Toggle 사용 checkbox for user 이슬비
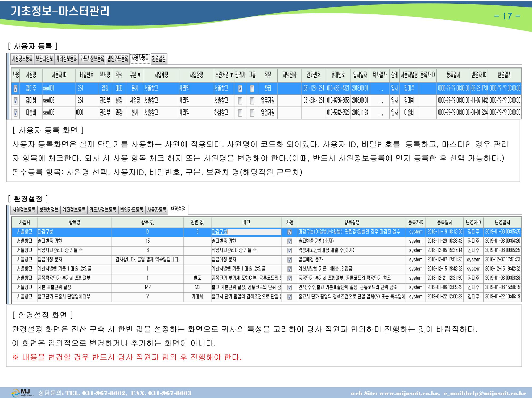The height and width of the screenshot is (399, 532). click(x=15, y=113)
